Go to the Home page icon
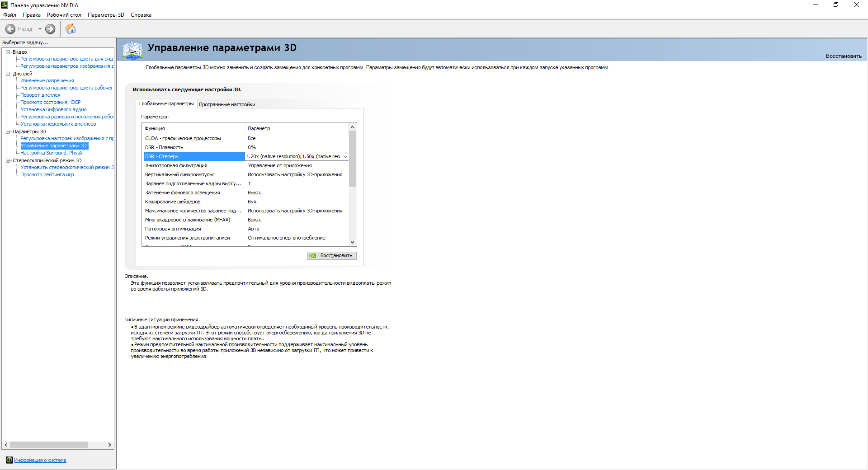Image resolution: width=868 pixels, height=470 pixels. 71,29
